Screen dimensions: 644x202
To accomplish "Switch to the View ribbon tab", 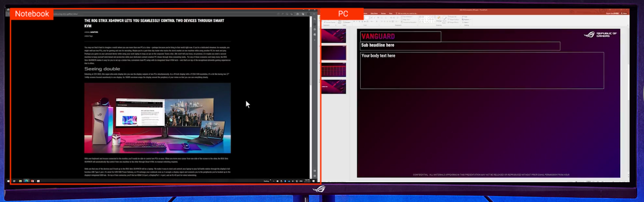I will click(x=390, y=14).
